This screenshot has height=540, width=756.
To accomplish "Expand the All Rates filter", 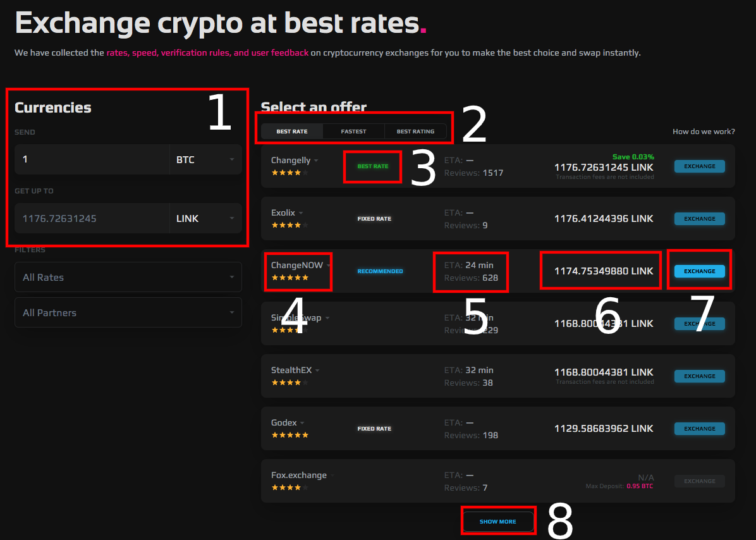I will (128, 277).
